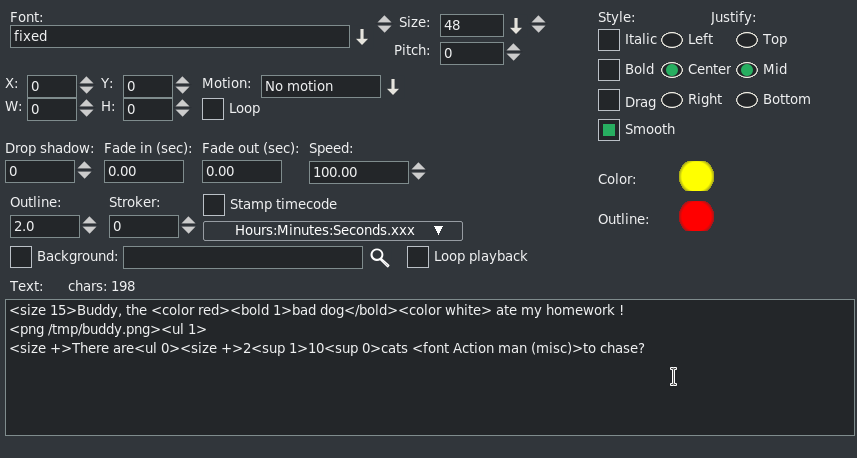Screen dimensions: 857x458
Task: Enable the Stamp timecode checkbox
Action: pyautogui.click(x=213, y=205)
